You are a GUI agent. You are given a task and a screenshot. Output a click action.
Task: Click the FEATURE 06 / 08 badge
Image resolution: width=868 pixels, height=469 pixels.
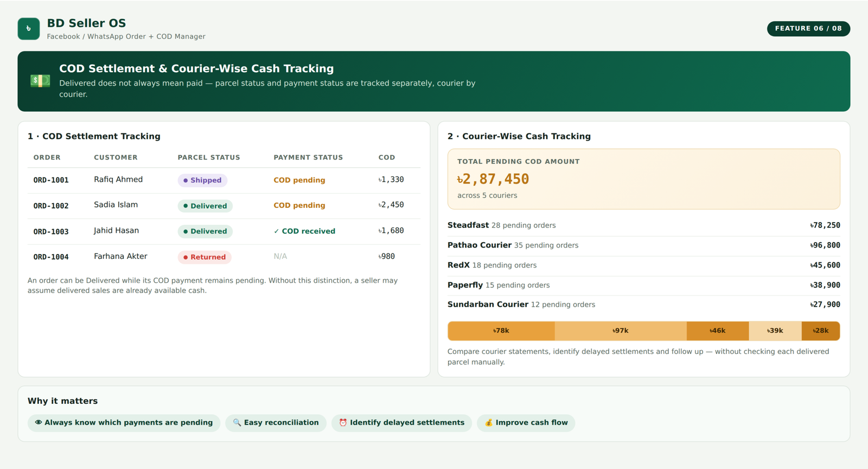[808, 28]
